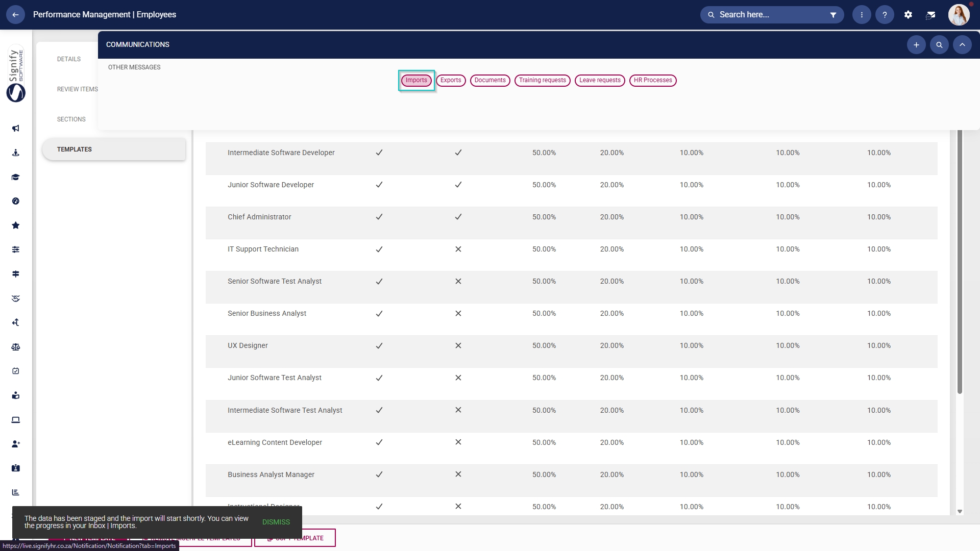This screenshot has height=551, width=980.
Task: Open the graduation cap learning sidebar icon
Action: point(16,177)
